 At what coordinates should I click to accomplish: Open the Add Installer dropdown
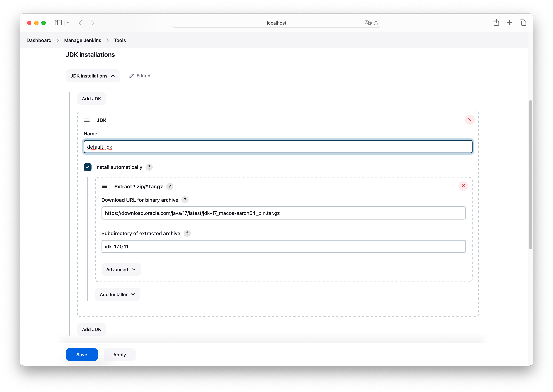(117, 294)
